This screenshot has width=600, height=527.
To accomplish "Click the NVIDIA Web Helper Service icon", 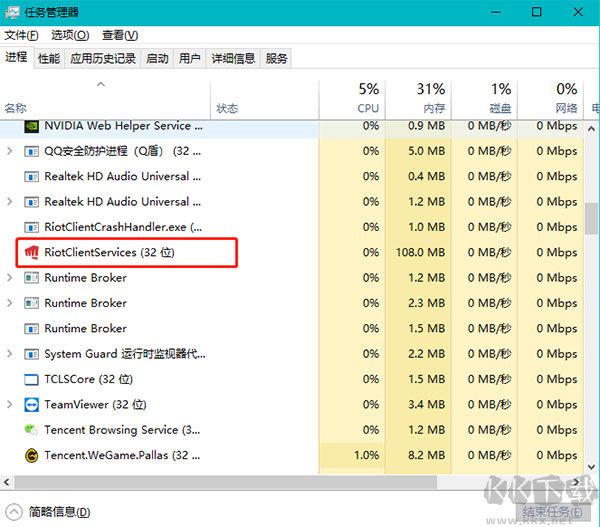I will point(31,126).
